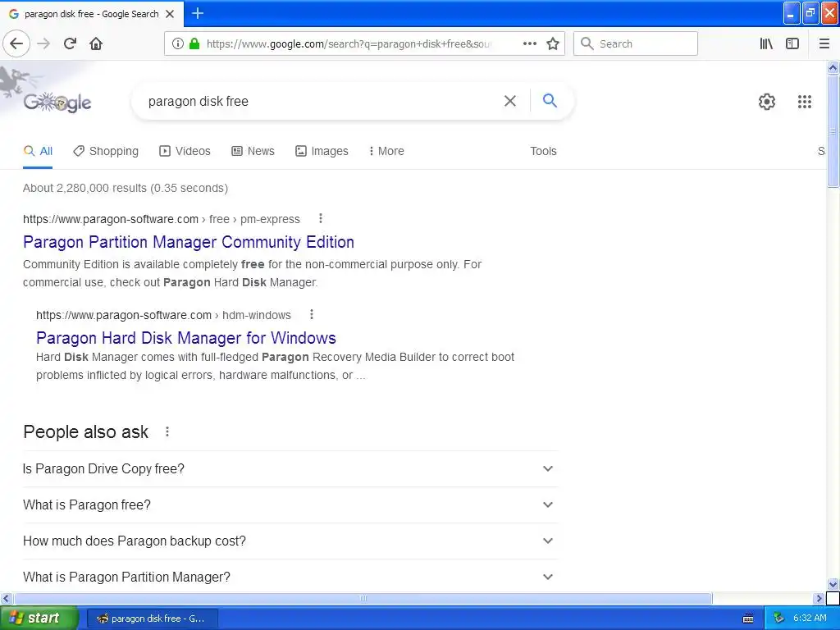The height and width of the screenshot is (630, 840).
Task: Close the paragon disk free tab
Action: pyautogui.click(x=170, y=14)
